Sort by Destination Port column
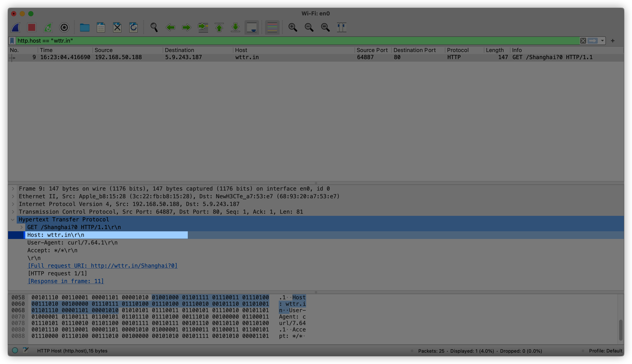This screenshot has height=364, width=632. tap(419, 50)
